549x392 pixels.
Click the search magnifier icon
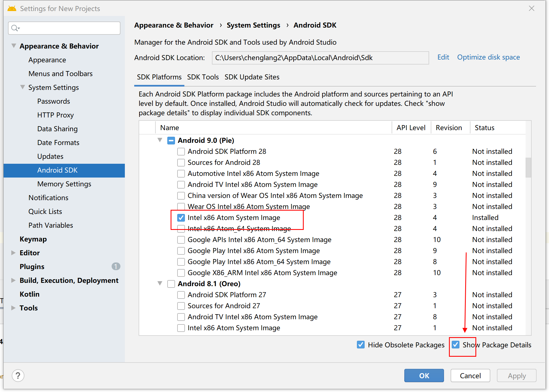coord(15,28)
